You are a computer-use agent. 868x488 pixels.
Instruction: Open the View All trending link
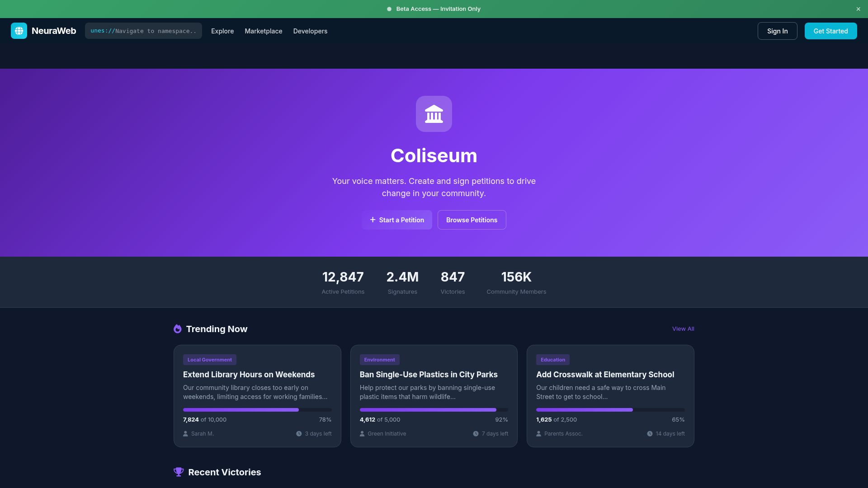coord(683,329)
